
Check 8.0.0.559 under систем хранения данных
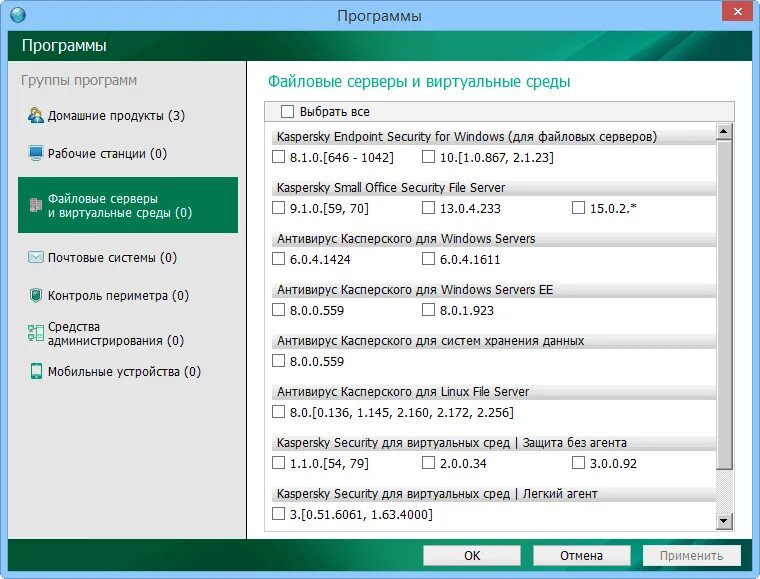278,360
